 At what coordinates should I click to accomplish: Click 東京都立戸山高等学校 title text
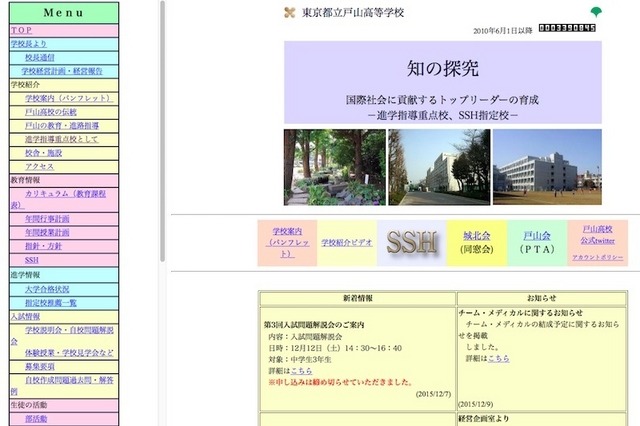(x=353, y=13)
